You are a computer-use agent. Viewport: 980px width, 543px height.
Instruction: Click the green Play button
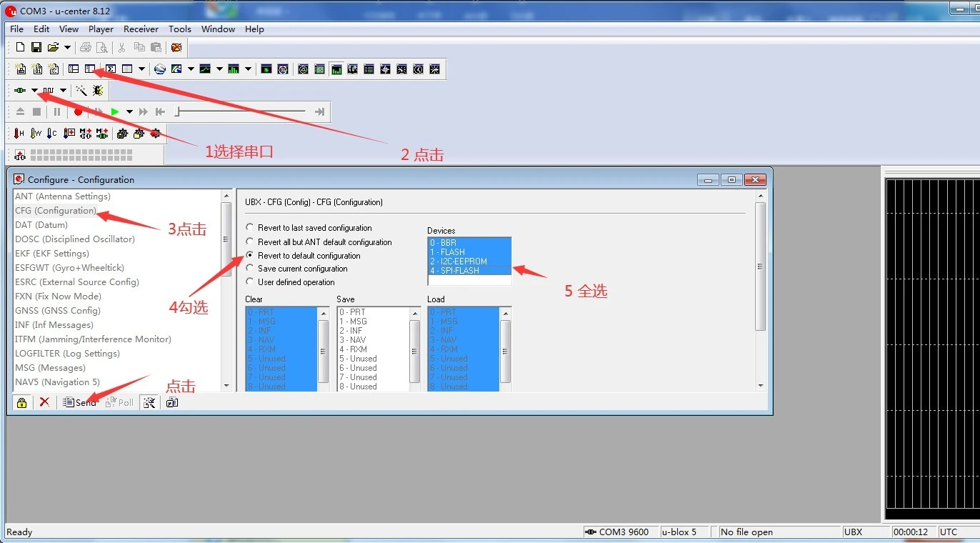pyautogui.click(x=115, y=112)
